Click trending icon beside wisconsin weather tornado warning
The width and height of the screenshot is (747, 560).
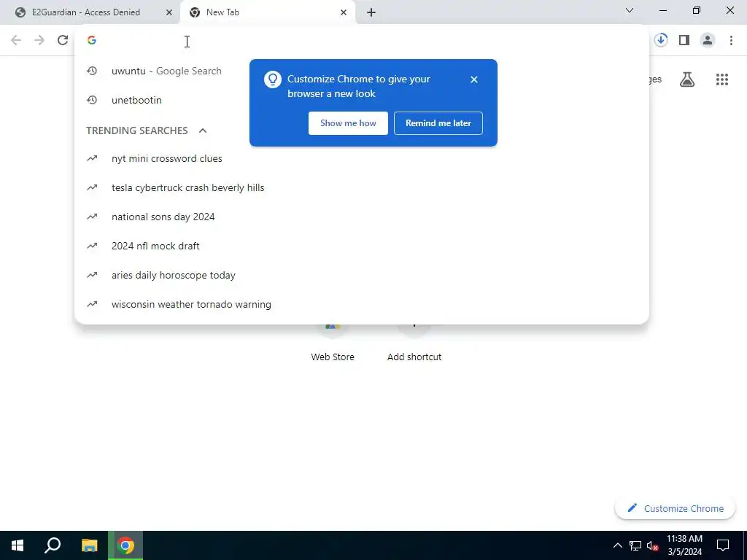point(92,304)
